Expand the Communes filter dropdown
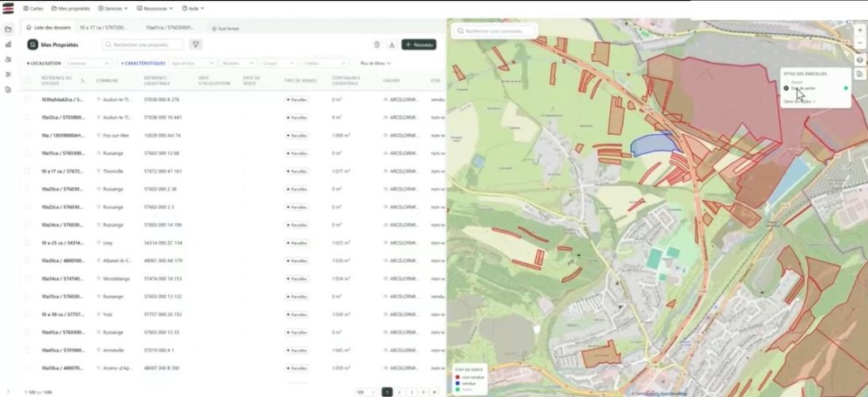This screenshot has width=868, height=397. pyautogui.click(x=89, y=64)
